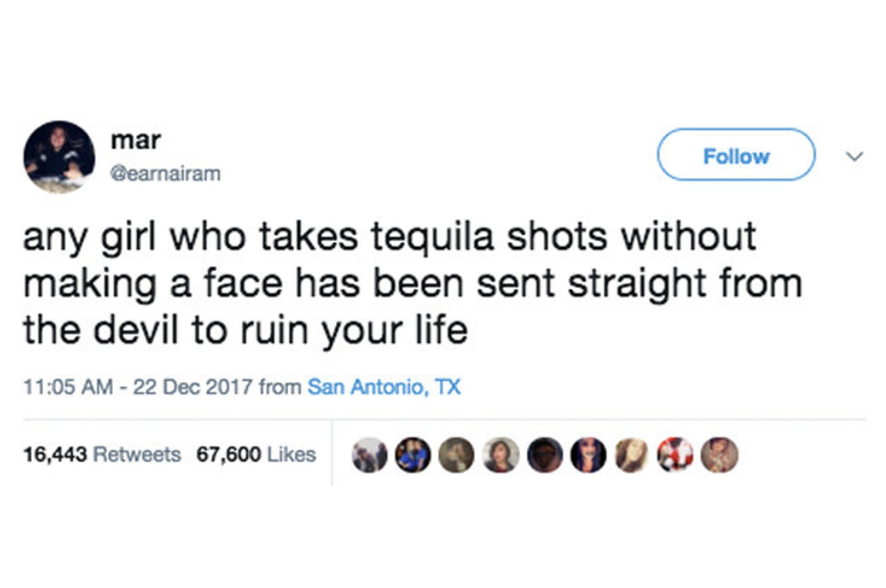View the 67,600 Likes list

[256, 454]
